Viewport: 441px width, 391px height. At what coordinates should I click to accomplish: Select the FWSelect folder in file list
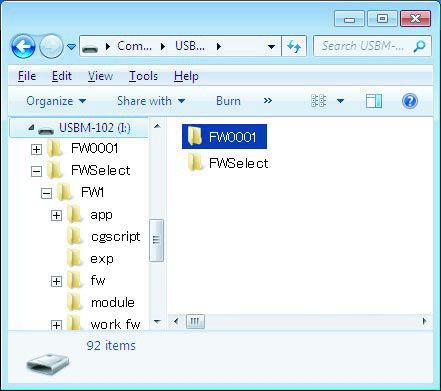[228, 163]
